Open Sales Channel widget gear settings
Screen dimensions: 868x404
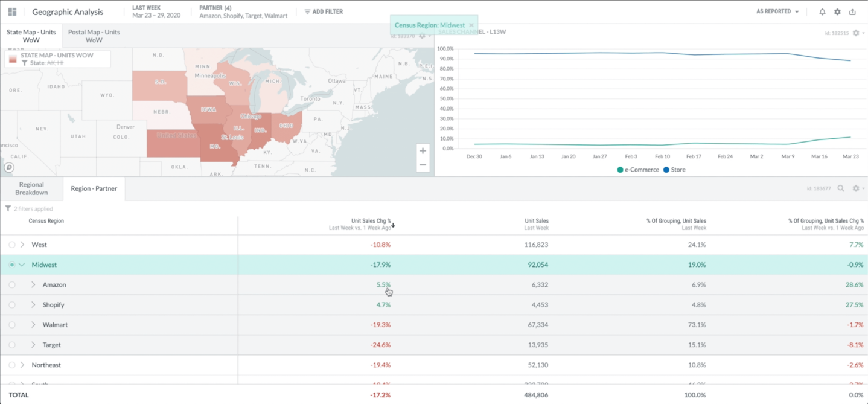(x=856, y=33)
